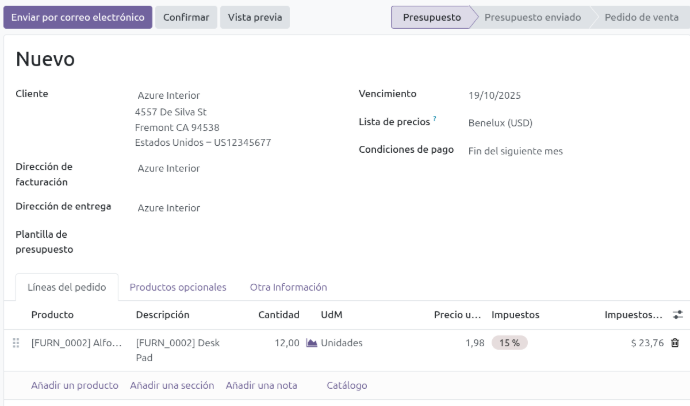This screenshot has width=690, height=406.
Task: Select the Líneas del pedido tab
Action: click(67, 287)
